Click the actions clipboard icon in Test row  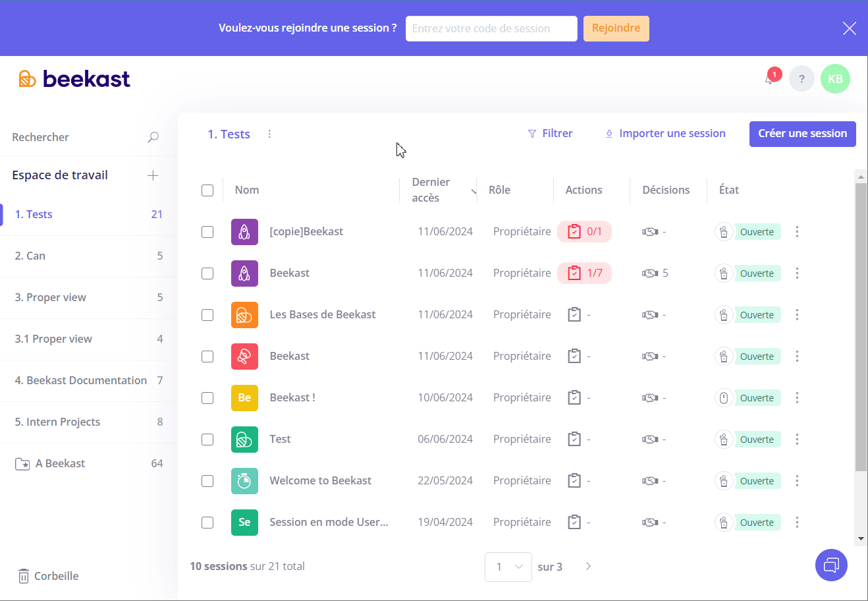pyautogui.click(x=574, y=440)
